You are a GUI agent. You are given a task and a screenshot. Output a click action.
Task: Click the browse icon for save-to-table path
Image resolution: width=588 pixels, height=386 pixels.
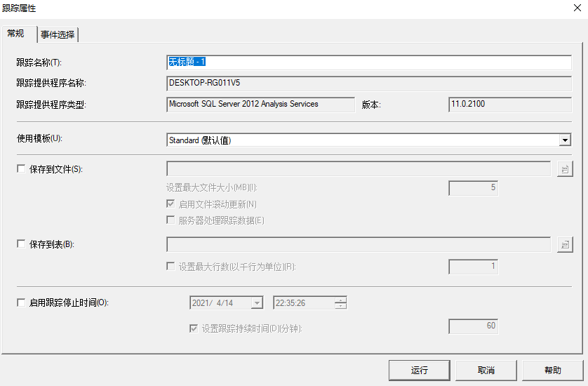[565, 245]
